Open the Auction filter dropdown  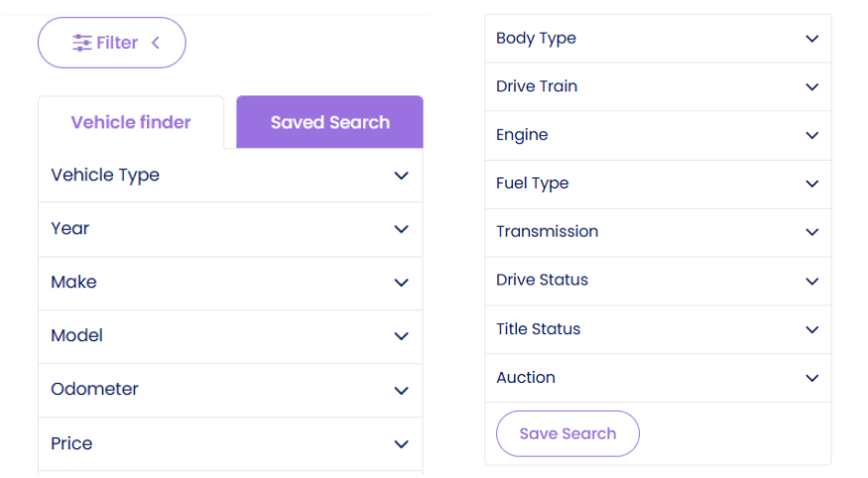point(657,378)
